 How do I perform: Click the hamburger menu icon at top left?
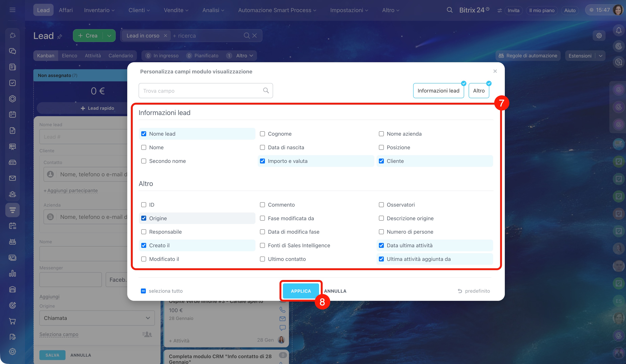tap(12, 10)
